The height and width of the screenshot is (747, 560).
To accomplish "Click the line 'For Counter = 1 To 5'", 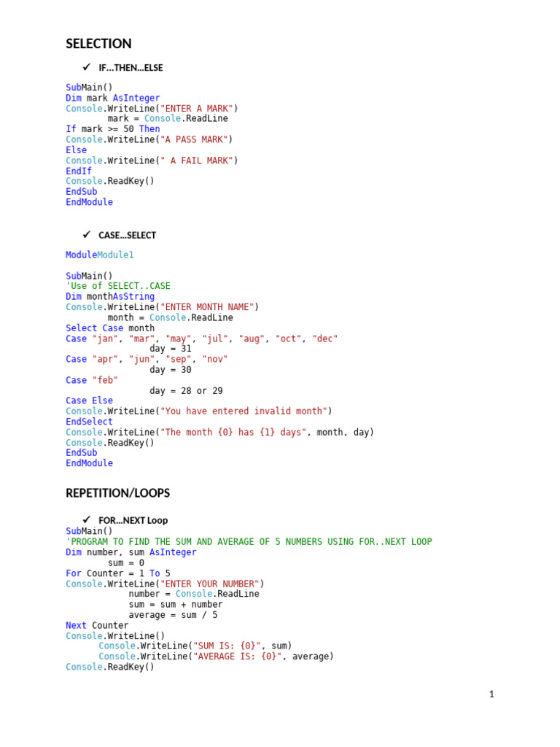I will click(118, 573).
